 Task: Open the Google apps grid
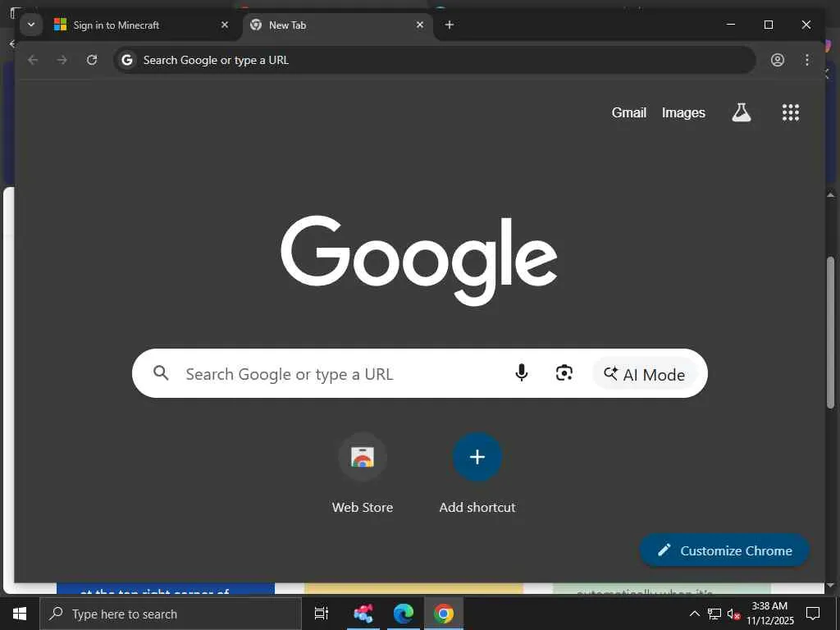[791, 112]
